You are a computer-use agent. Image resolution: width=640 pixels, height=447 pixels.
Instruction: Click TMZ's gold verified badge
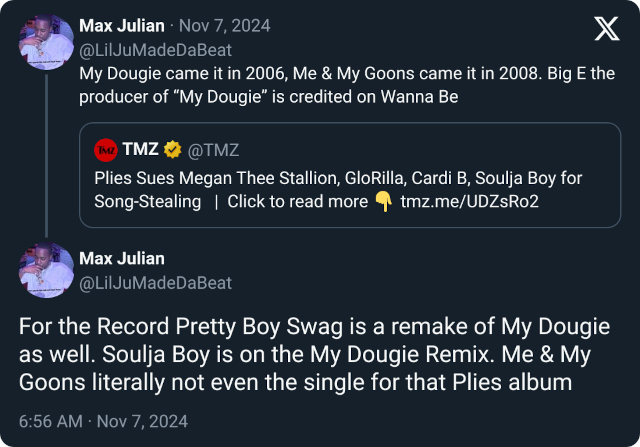point(172,150)
